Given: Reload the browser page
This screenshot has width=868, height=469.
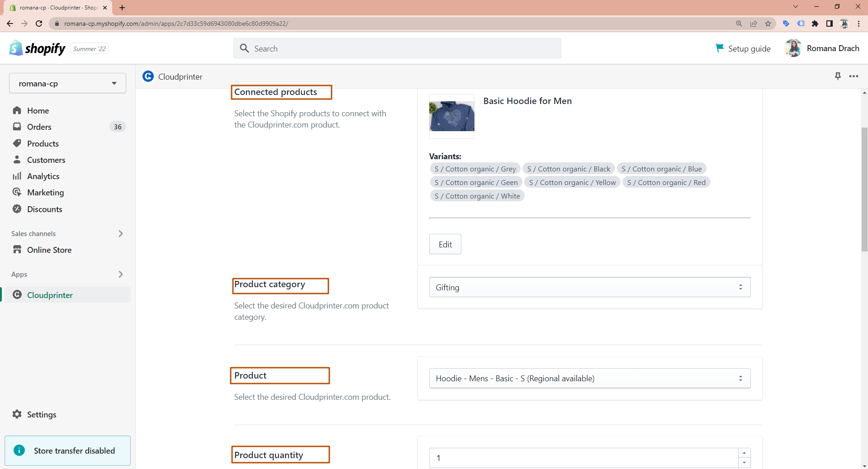Looking at the screenshot, I should 39,24.
